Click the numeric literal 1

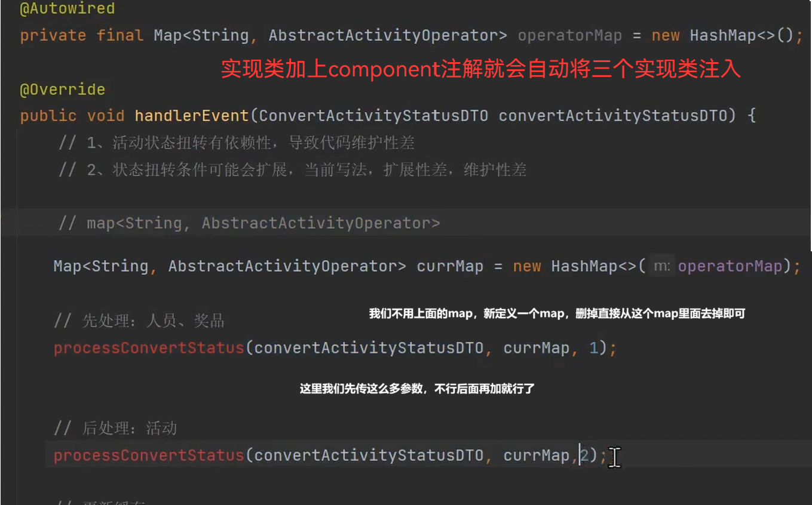point(593,348)
